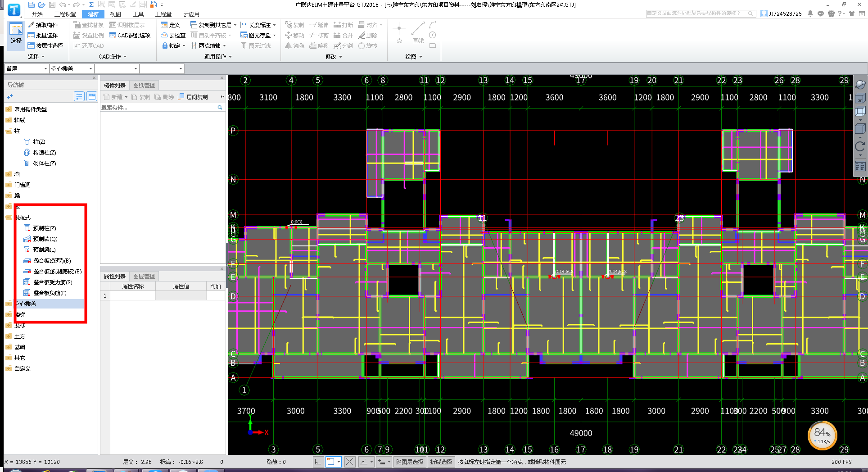Image resolution: width=868 pixels, height=472 pixels.
Task: Click the undo arrow in the title bar
Action: [63, 5]
